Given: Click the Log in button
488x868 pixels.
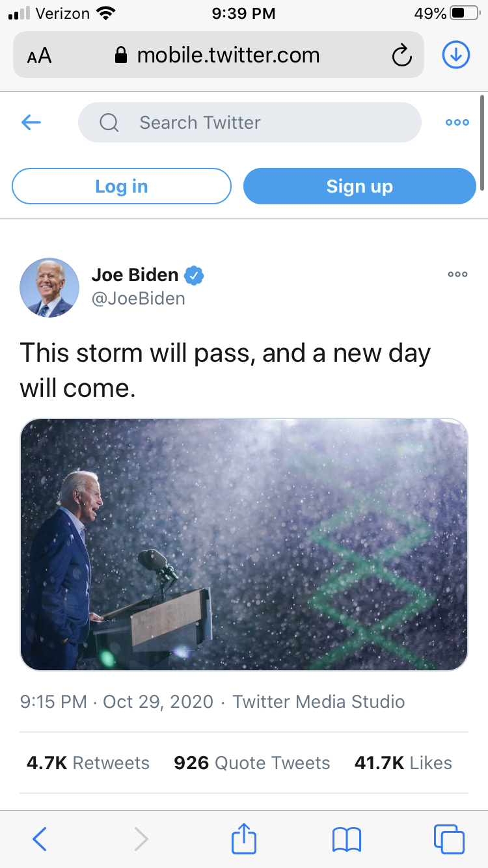Looking at the screenshot, I should (x=122, y=186).
